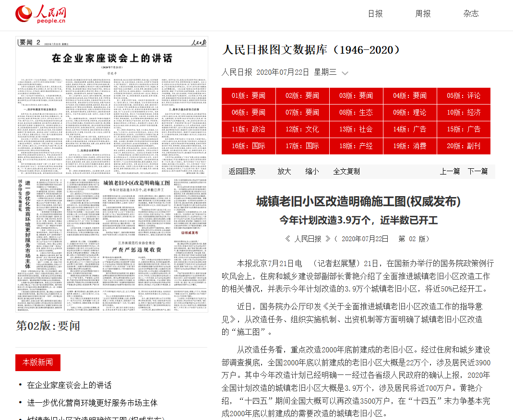The height and width of the screenshot is (420, 513).
Task: Go to previous article 上一篇
Action: 450,171
